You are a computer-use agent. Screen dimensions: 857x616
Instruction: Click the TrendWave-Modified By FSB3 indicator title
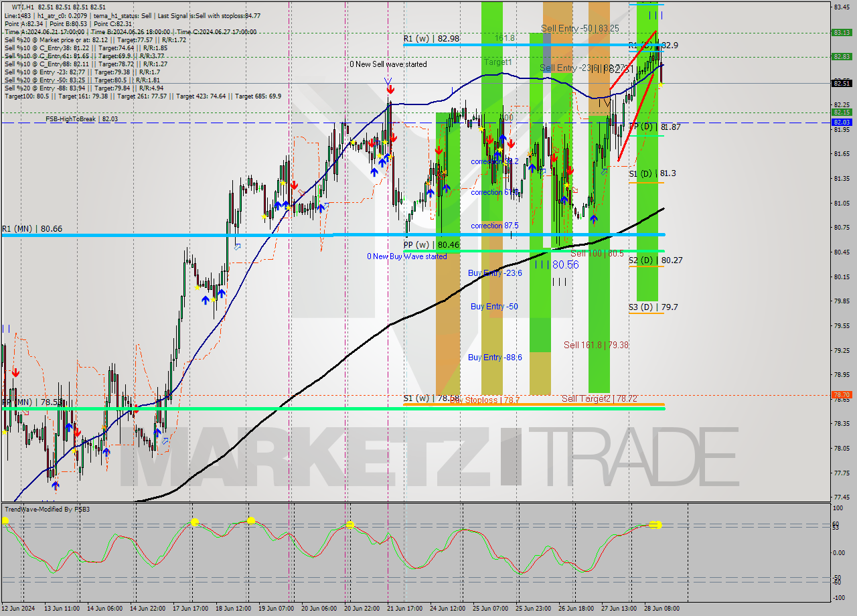[x=47, y=510]
